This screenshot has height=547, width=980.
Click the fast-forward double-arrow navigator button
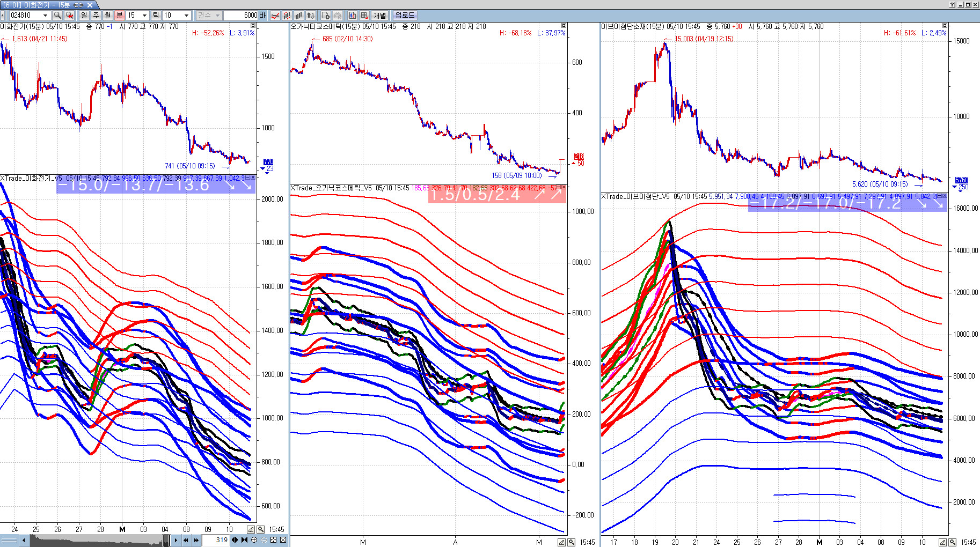tap(196, 540)
